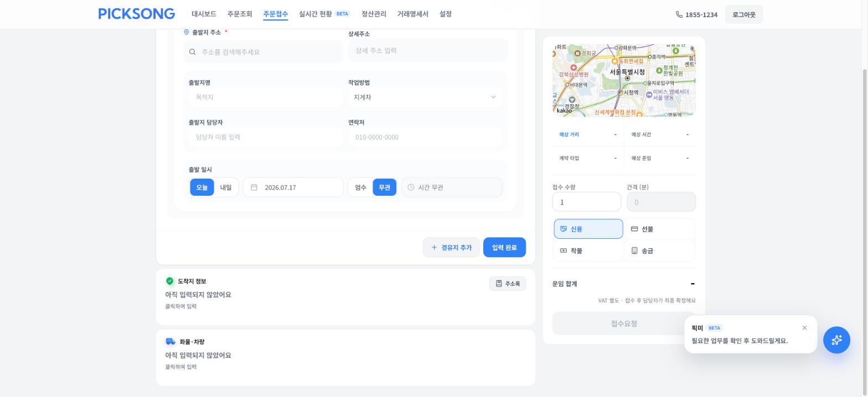Close the 픽미 BETA popup

tap(804, 328)
